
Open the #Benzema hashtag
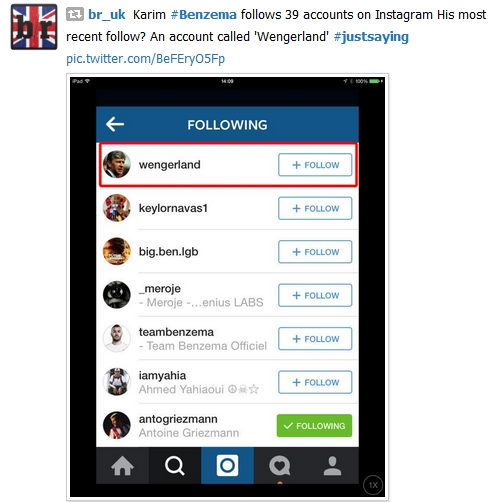click(x=204, y=15)
